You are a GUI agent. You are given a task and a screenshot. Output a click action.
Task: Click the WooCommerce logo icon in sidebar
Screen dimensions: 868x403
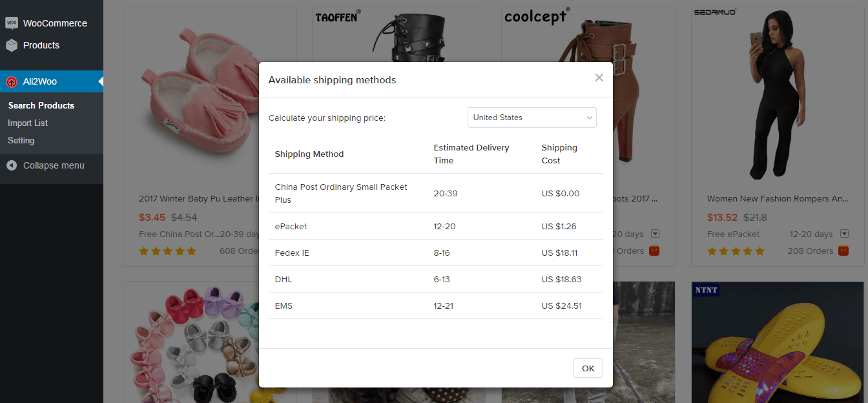(x=12, y=23)
